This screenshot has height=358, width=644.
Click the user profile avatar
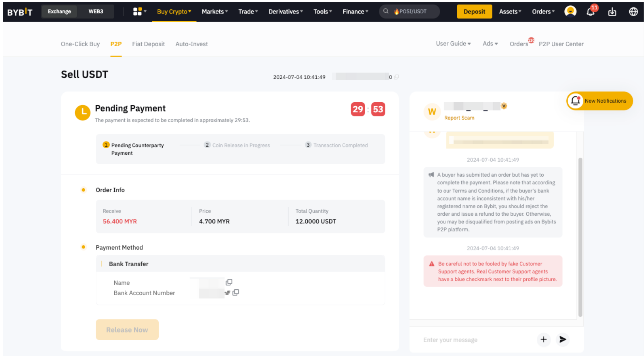point(570,12)
